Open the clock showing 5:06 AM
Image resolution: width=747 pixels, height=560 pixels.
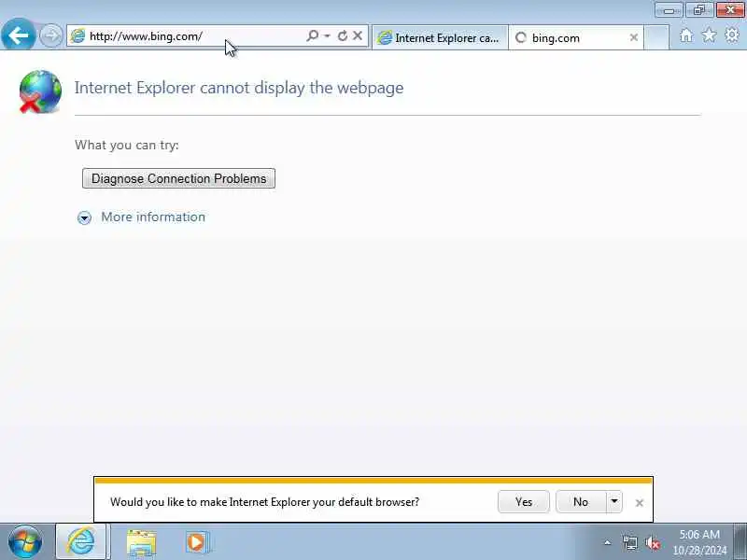699,542
